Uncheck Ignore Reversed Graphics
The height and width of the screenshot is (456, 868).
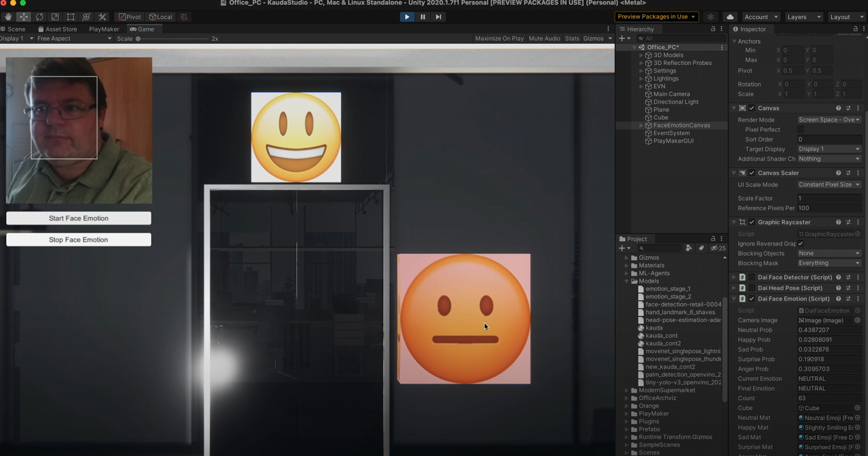click(800, 244)
